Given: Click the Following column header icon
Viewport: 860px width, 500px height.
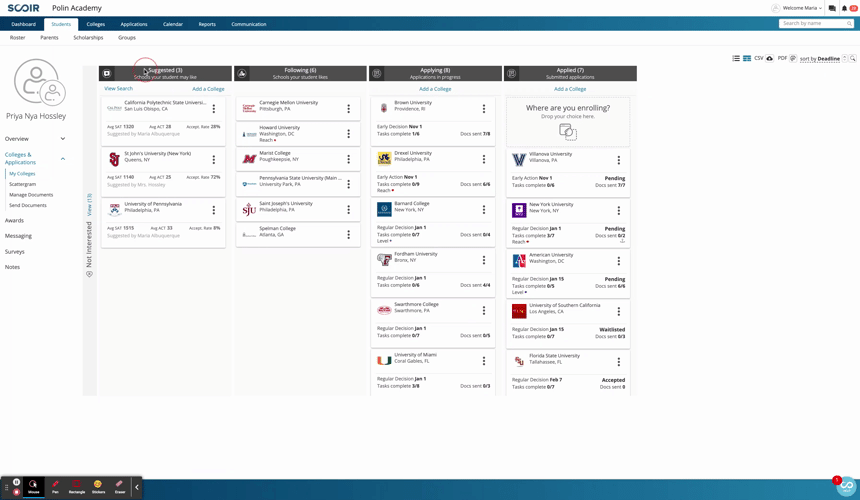Looking at the screenshot, I should point(242,73).
